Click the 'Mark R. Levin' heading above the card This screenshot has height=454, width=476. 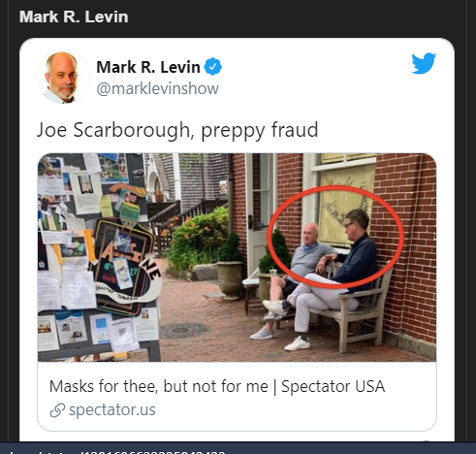coord(74,16)
